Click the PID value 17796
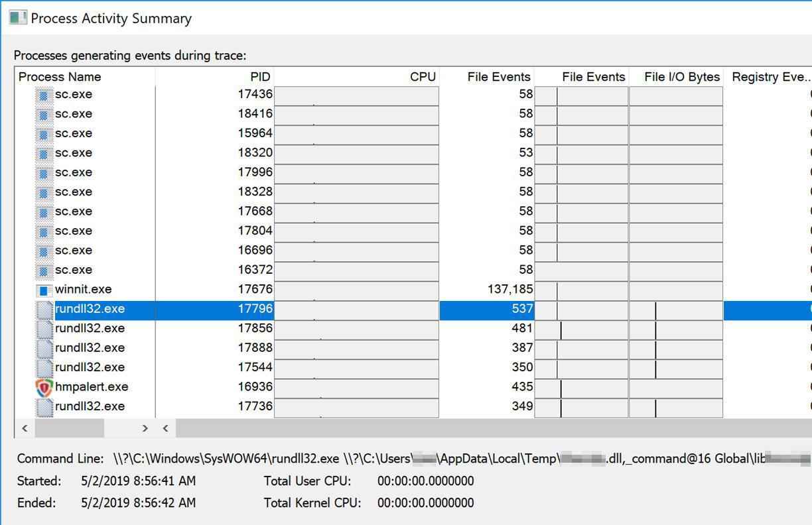 point(255,309)
